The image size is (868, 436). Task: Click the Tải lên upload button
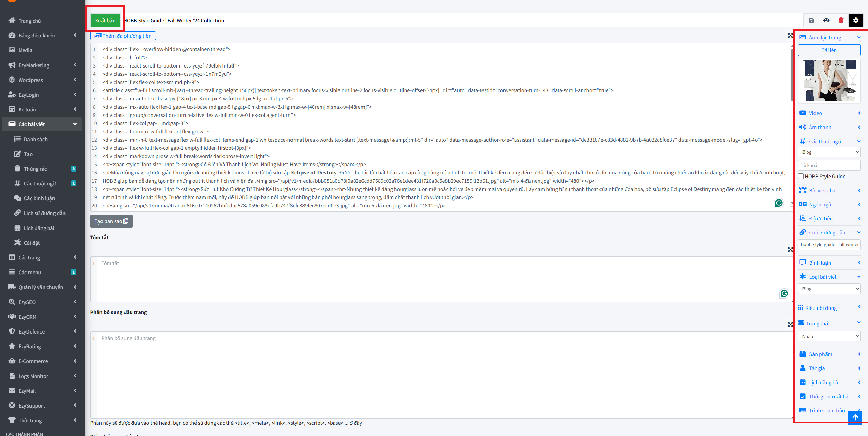click(x=829, y=50)
